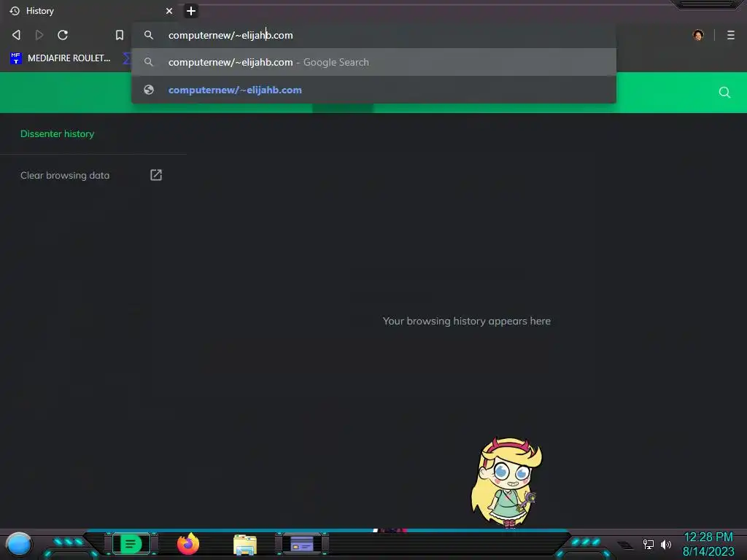Click the address bar search magnifier icon
Image resolution: width=747 pixels, height=560 pixels.
point(149,35)
